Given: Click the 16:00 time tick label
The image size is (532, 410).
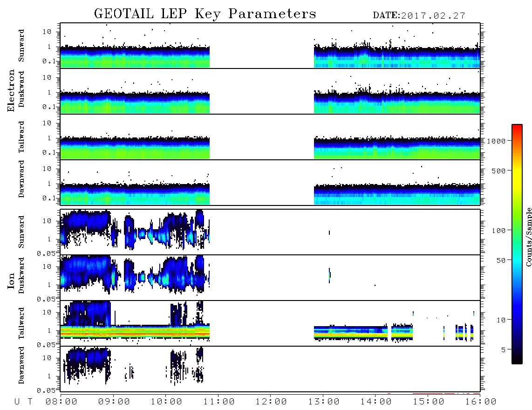Looking at the screenshot, I should (x=481, y=402).
